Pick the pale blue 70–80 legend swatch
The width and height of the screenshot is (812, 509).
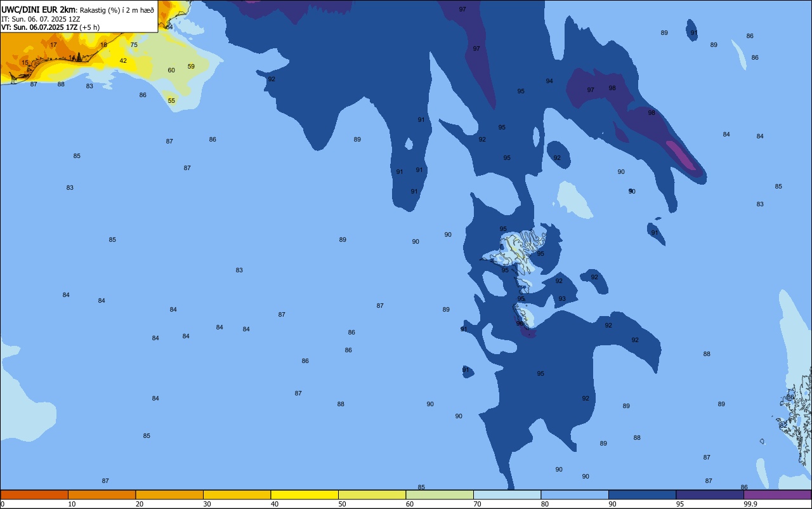tap(507, 494)
